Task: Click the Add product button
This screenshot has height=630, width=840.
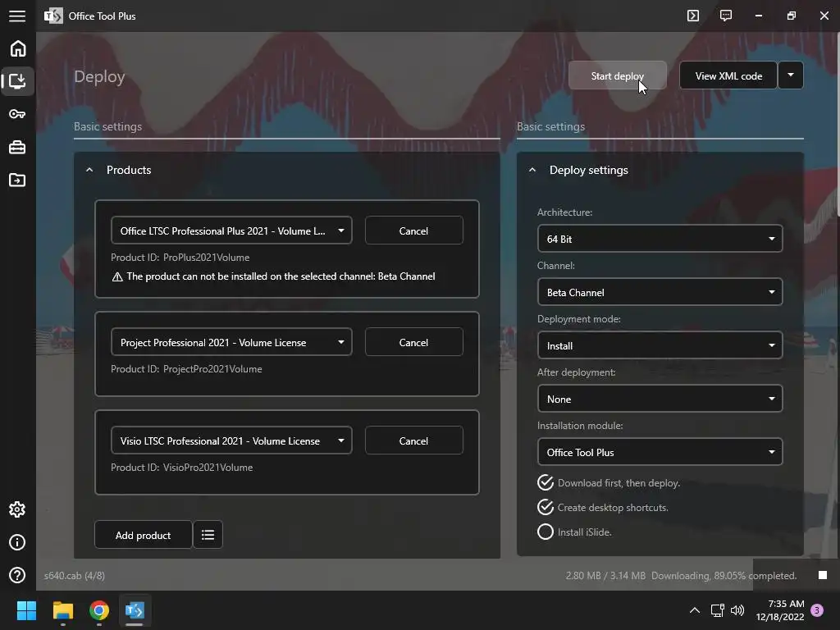Action: coord(143,535)
